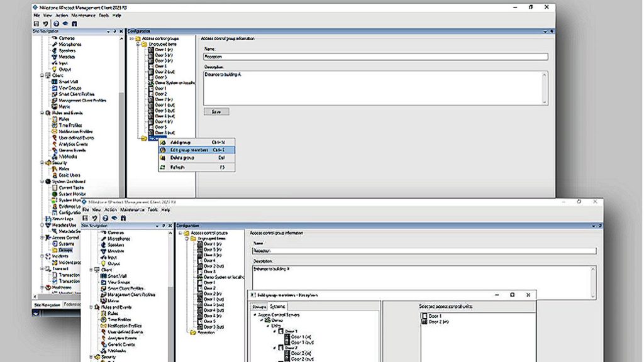Click the Name field in upper window
Screen dimensions: 644x362
[x=375, y=57]
